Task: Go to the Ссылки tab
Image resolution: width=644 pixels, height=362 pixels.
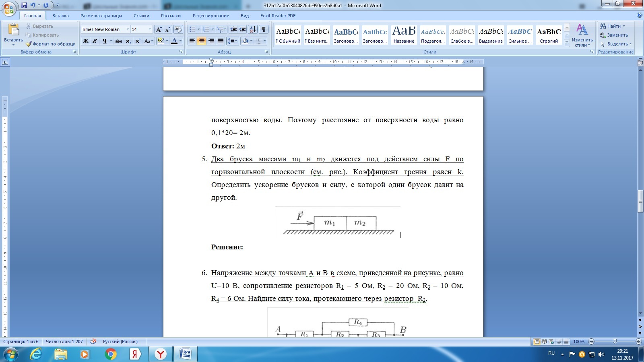Action: coord(141,16)
